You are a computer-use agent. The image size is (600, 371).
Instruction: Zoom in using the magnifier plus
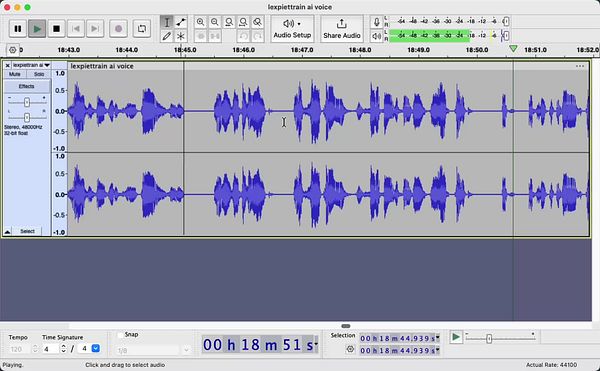pos(201,22)
